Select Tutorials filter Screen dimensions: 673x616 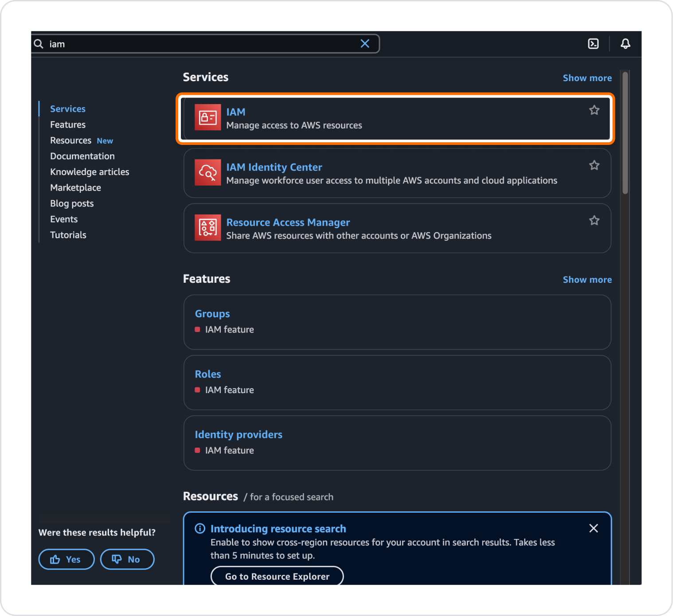(68, 235)
